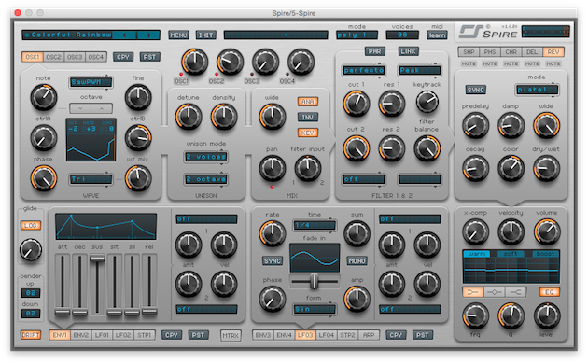Switch to the OSC2 tab
This screenshot has height=364, width=588.
tap(53, 57)
